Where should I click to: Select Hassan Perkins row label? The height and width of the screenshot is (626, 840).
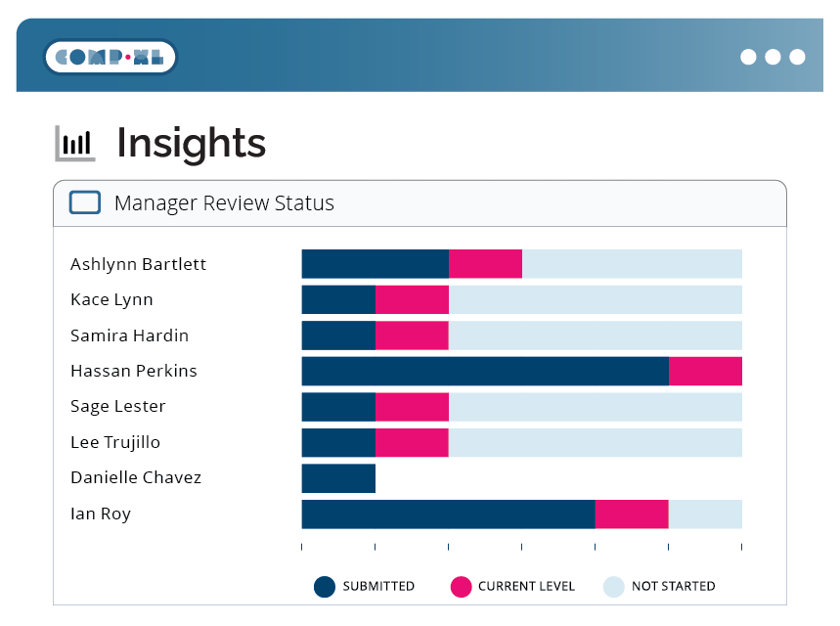coord(134,371)
